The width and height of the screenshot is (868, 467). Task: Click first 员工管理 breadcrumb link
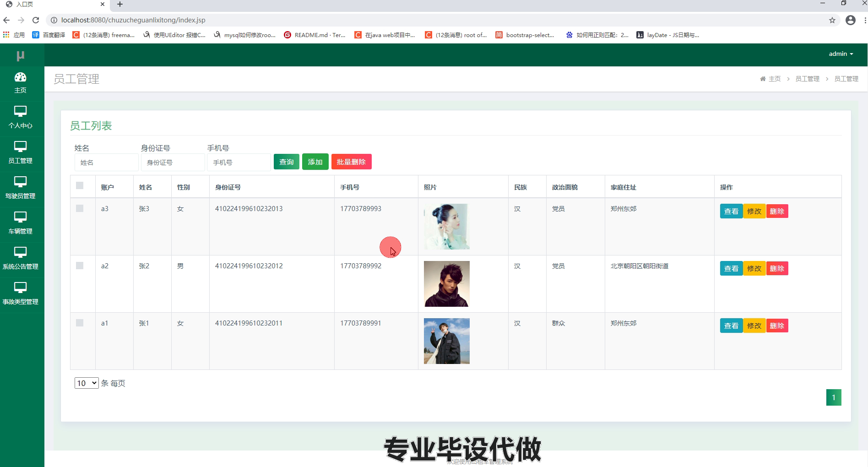coord(807,79)
